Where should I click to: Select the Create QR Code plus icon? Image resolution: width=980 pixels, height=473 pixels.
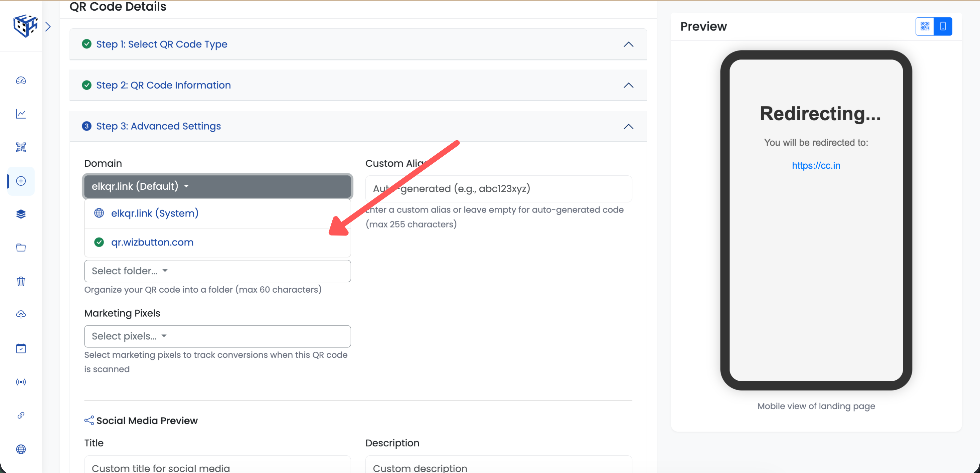[21, 181]
